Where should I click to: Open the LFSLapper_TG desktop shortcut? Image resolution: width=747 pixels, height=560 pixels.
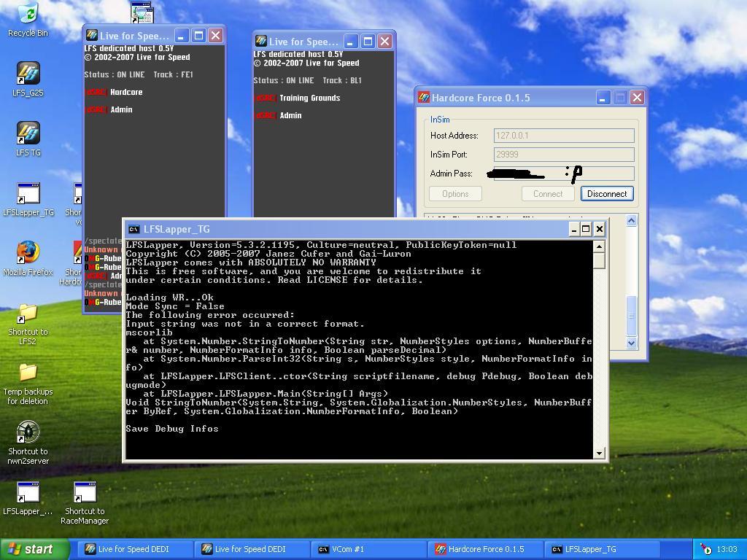(x=28, y=200)
